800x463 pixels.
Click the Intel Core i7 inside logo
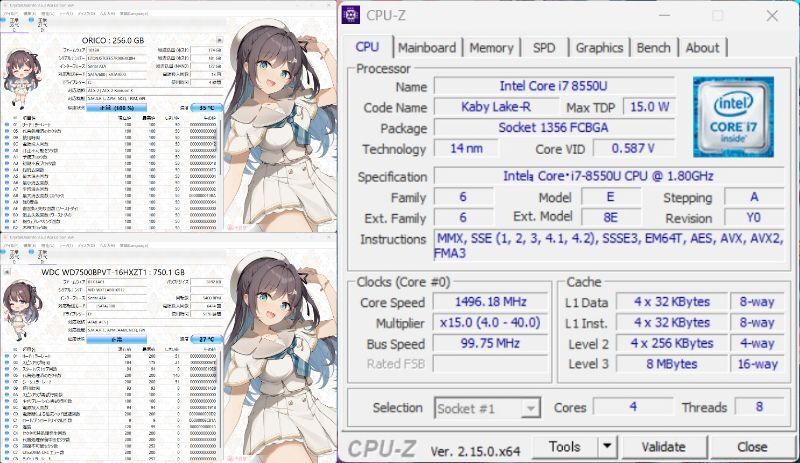pyautogui.click(x=733, y=117)
